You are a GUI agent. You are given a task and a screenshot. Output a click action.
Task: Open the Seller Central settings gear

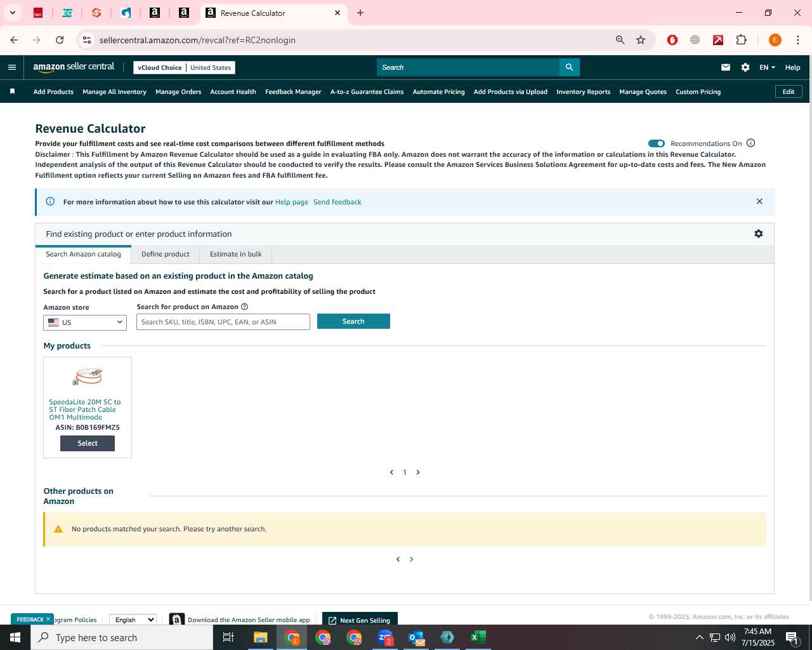pos(745,67)
